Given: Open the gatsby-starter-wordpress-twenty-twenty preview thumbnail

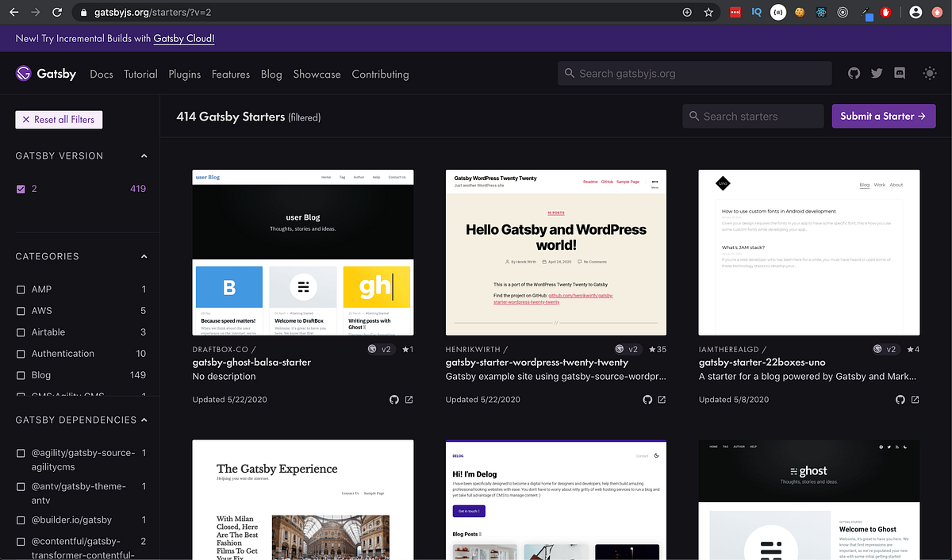Looking at the screenshot, I should coord(555,250).
